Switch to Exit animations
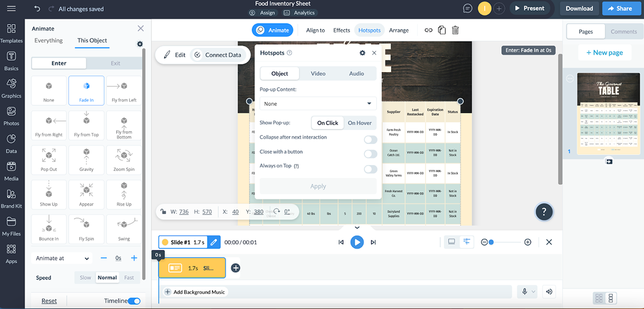Image resolution: width=644 pixels, height=309 pixels. 115,63
